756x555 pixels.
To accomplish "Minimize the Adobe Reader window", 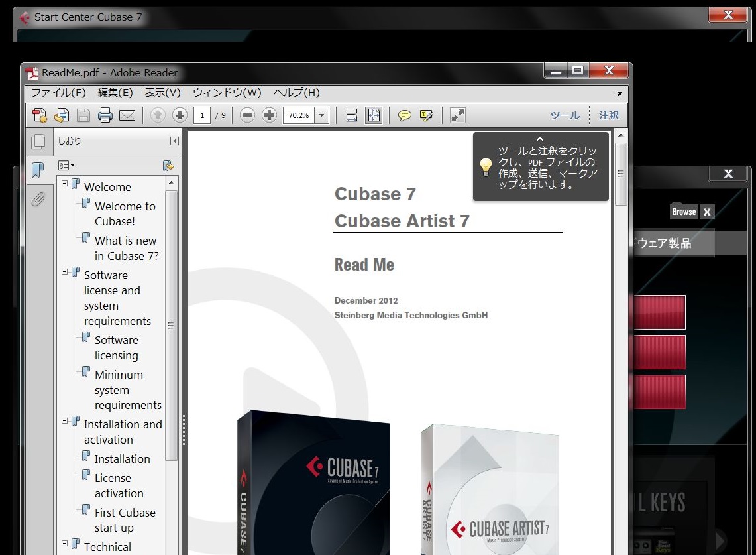I will click(556, 70).
